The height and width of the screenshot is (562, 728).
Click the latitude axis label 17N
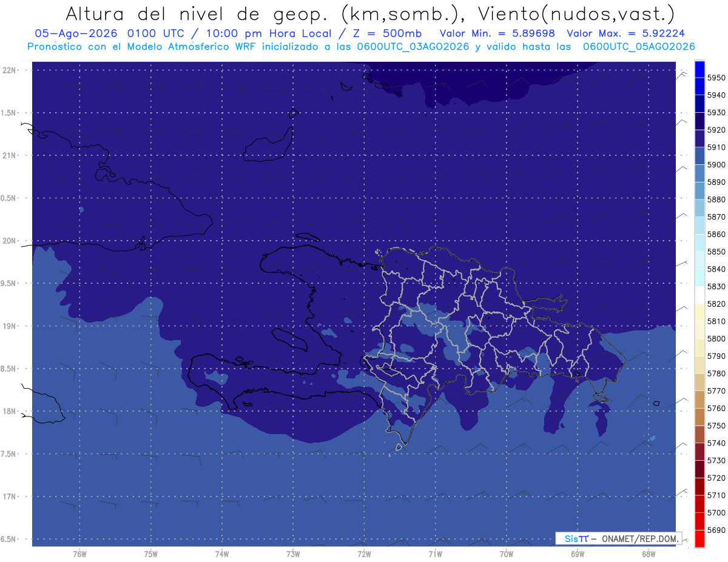[x=10, y=497]
